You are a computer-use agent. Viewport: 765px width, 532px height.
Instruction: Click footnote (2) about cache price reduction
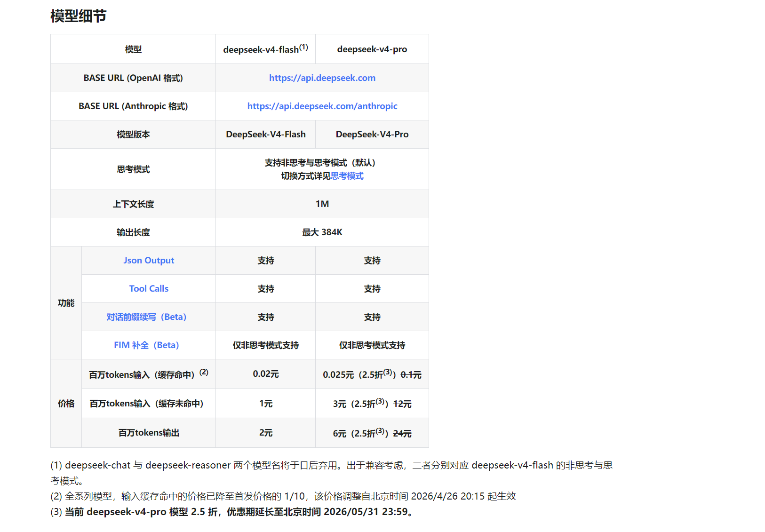(x=283, y=496)
